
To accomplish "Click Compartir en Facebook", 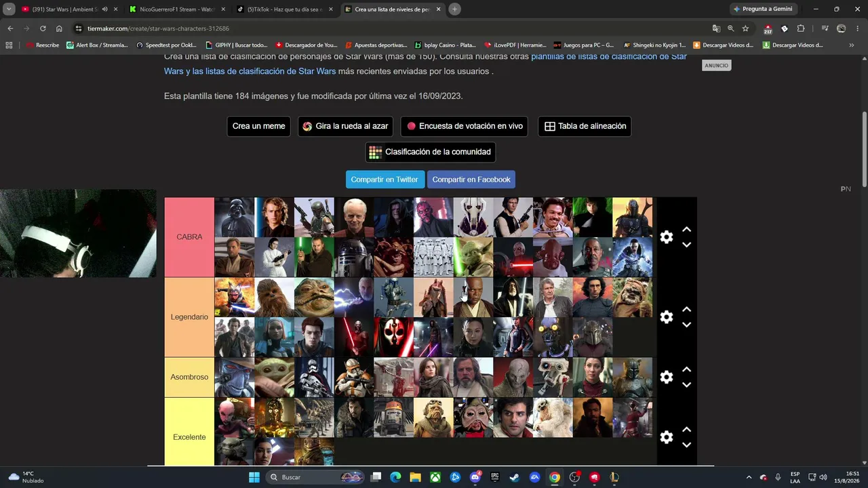I will click(471, 180).
